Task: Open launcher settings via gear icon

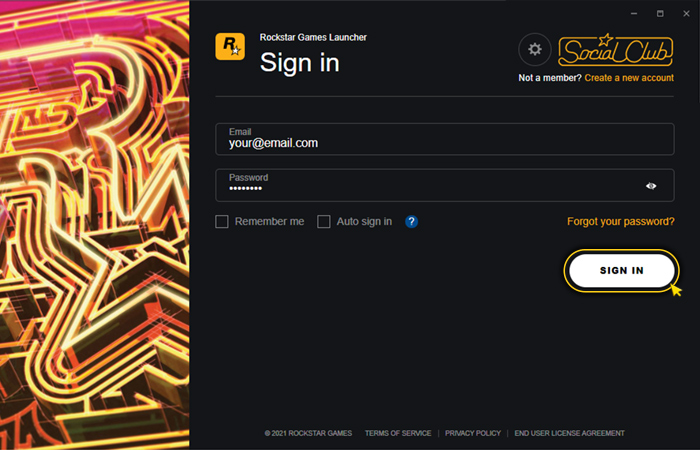Action: (x=535, y=49)
